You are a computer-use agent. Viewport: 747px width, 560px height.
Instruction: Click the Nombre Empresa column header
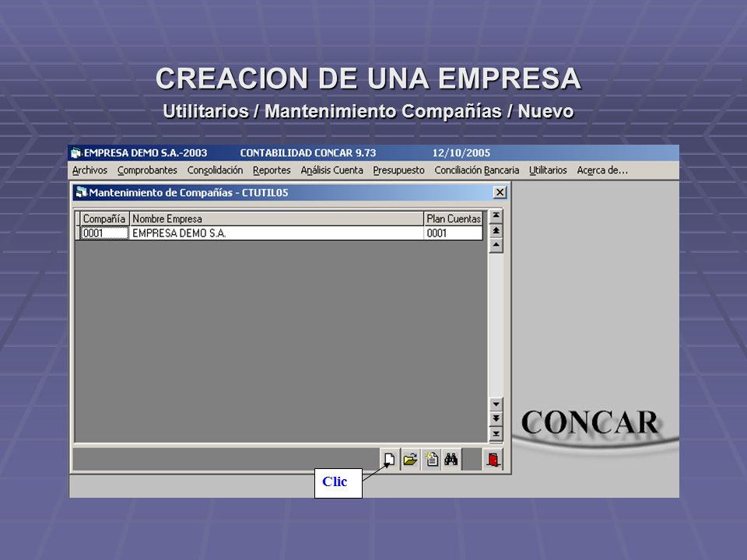(x=276, y=219)
